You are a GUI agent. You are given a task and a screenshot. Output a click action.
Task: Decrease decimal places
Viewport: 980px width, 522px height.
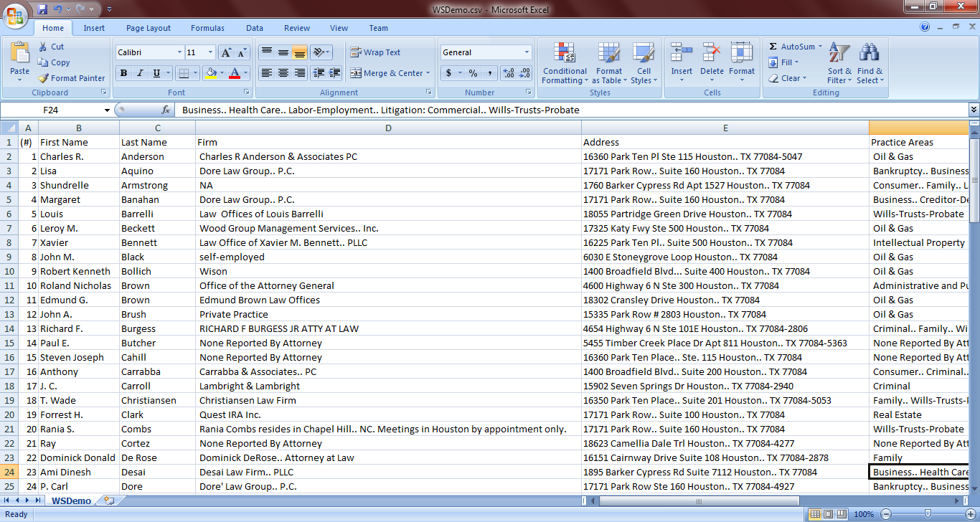pos(524,73)
